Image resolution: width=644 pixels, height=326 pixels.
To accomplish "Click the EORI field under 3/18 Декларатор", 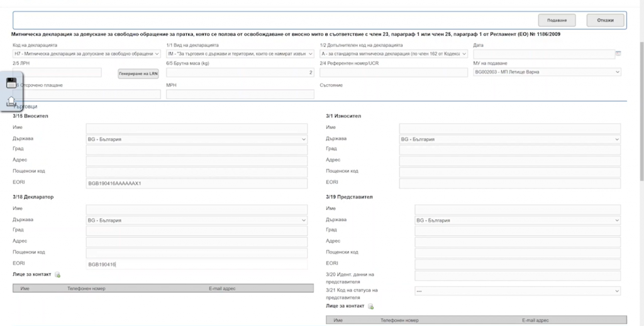I will 196,264.
